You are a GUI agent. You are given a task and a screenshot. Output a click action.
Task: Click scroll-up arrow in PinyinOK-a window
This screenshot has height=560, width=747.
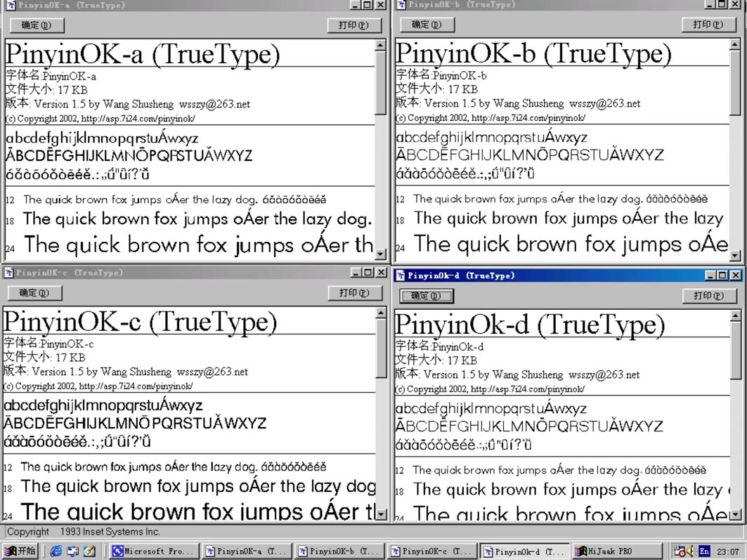[380, 46]
